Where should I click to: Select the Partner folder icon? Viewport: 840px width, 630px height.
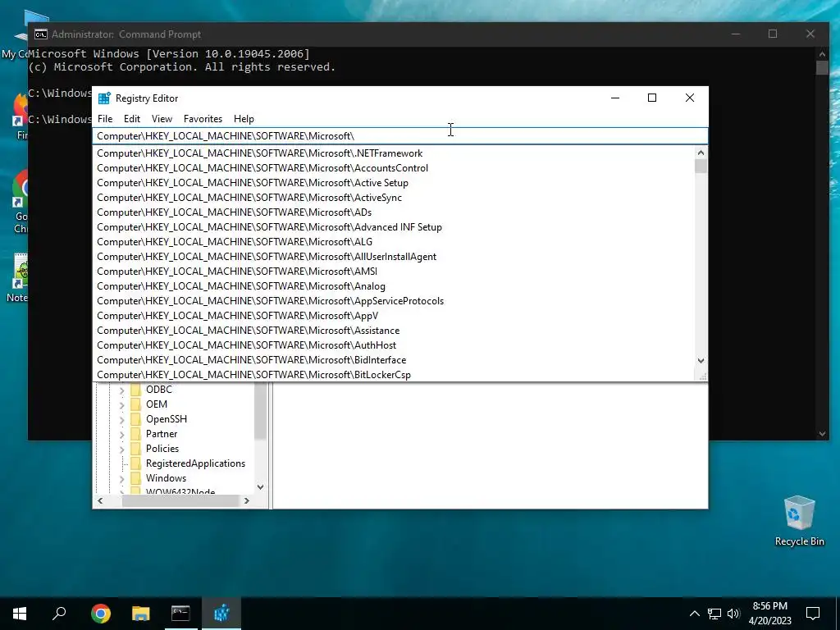(136, 434)
